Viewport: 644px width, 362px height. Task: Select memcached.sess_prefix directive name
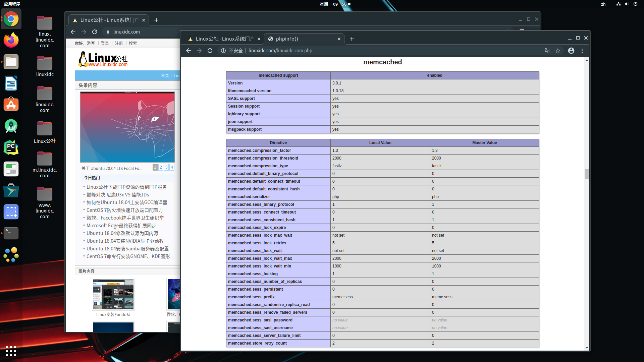click(251, 297)
